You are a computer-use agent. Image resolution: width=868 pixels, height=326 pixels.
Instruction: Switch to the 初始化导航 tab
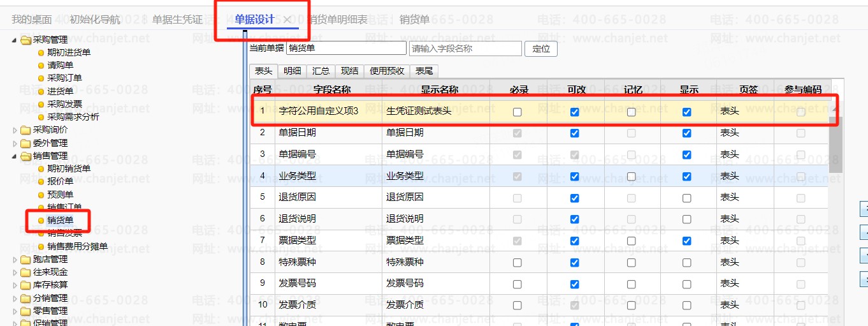(95, 20)
